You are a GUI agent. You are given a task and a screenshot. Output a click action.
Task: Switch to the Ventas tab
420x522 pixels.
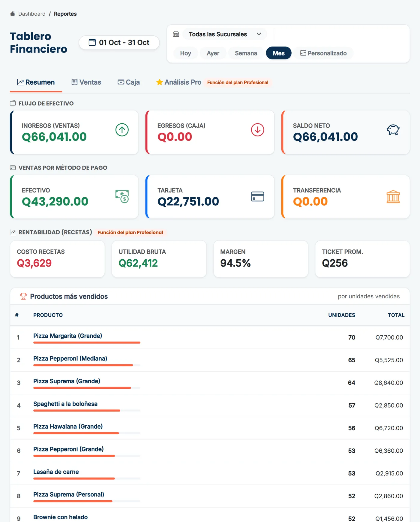click(86, 82)
